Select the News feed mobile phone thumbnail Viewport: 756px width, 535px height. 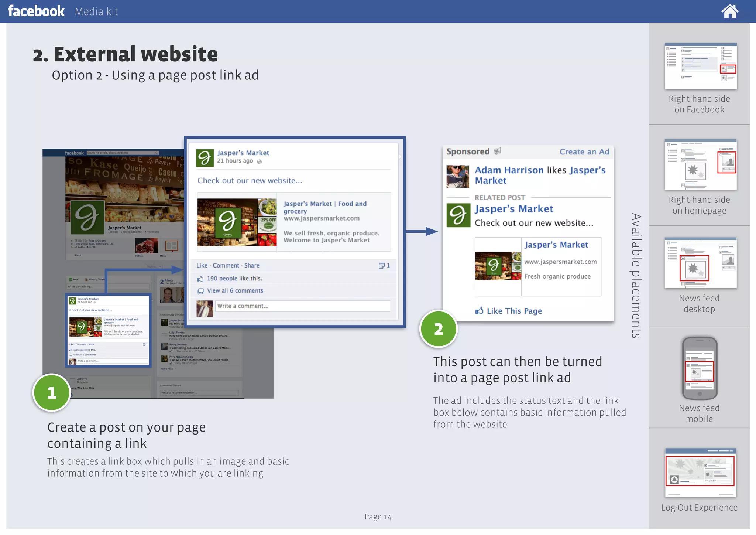tap(700, 368)
